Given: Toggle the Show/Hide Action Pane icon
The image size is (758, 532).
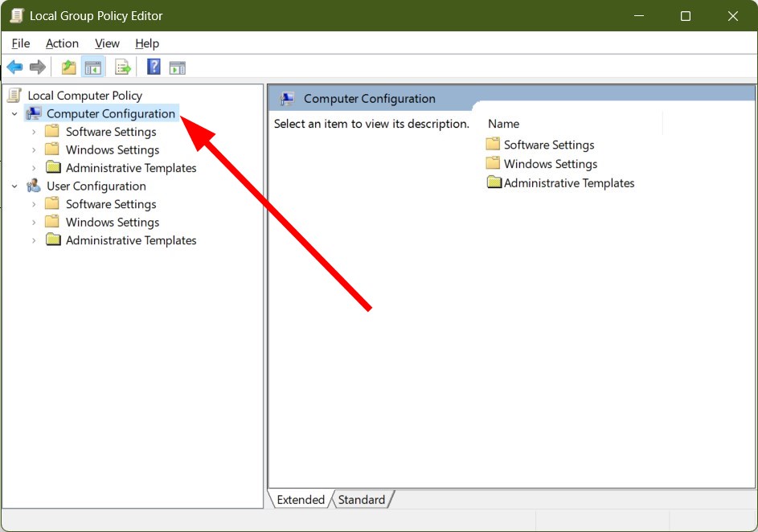Looking at the screenshot, I should (178, 68).
